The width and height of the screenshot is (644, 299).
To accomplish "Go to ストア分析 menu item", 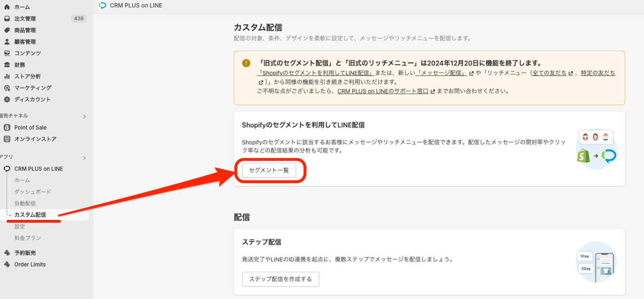I will click(28, 76).
